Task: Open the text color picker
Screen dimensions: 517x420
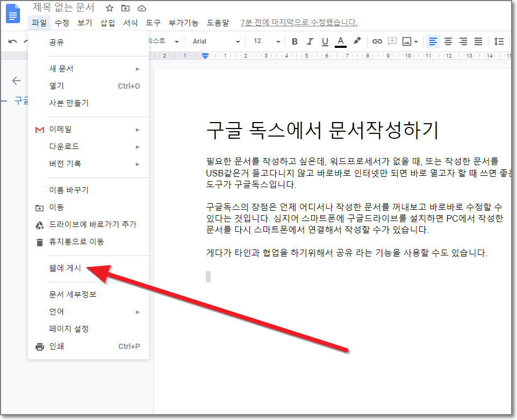Action: [341, 41]
